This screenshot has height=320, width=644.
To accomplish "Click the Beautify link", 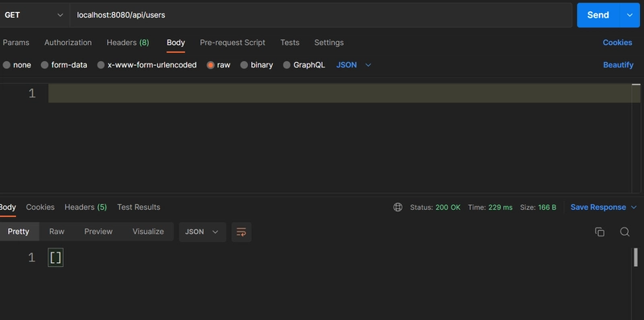I will (x=618, y=65).
